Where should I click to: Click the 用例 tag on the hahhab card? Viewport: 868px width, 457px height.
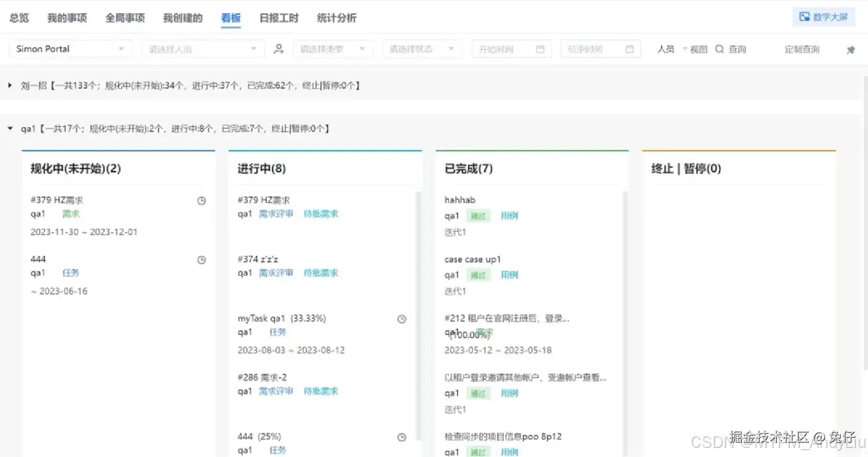coord(510,216)
